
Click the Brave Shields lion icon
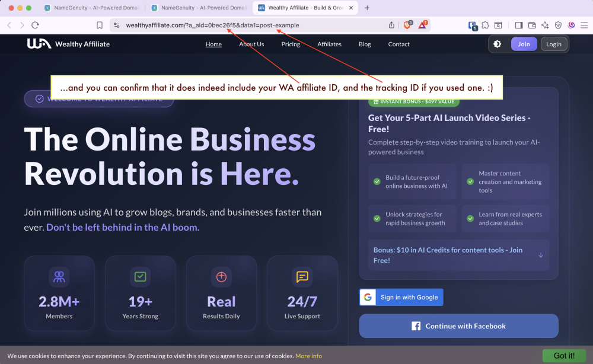tap(408, 25)
